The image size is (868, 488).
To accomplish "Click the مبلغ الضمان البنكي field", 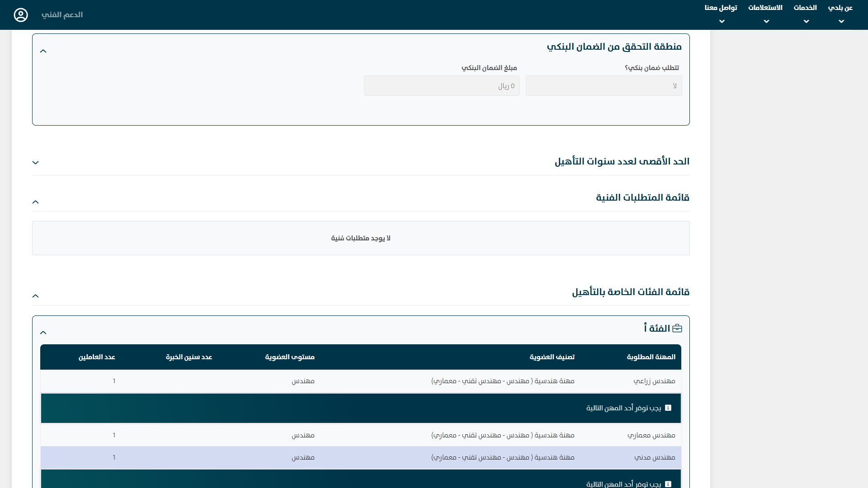I will (442, 86).
